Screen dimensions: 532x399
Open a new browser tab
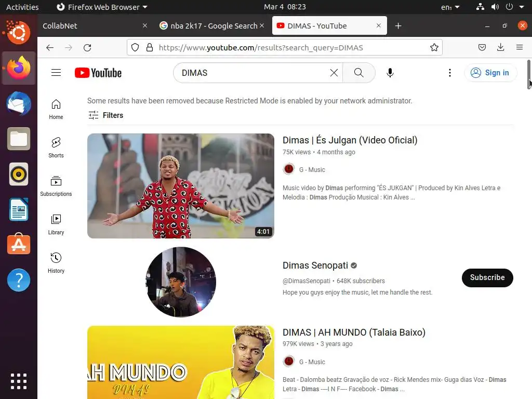(x=398, y=26)
